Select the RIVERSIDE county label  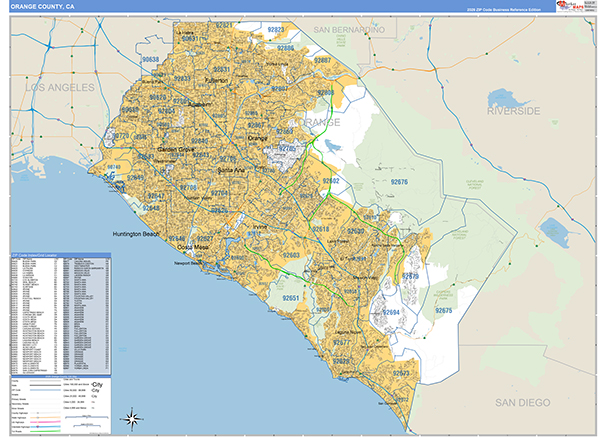(513, 110)
